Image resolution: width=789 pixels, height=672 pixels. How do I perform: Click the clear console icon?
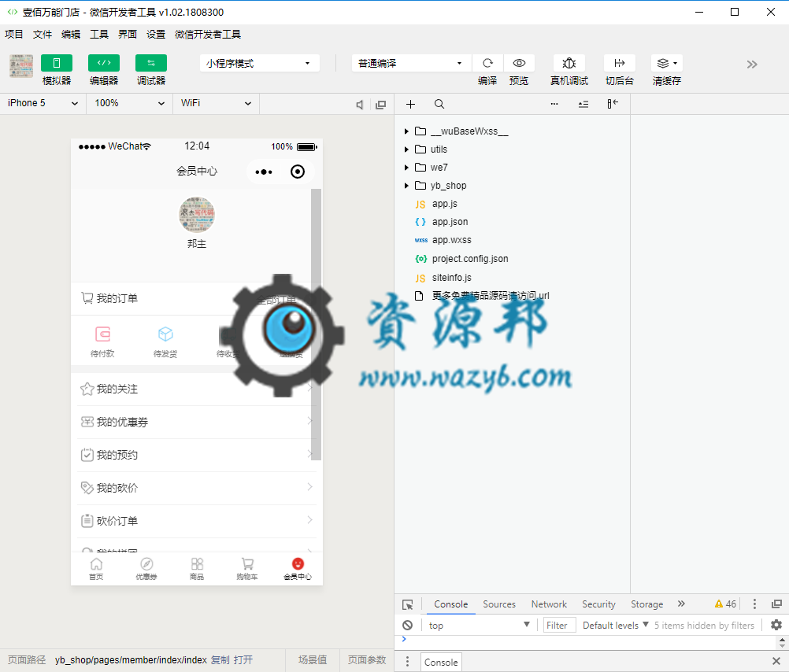pos(408,626)
